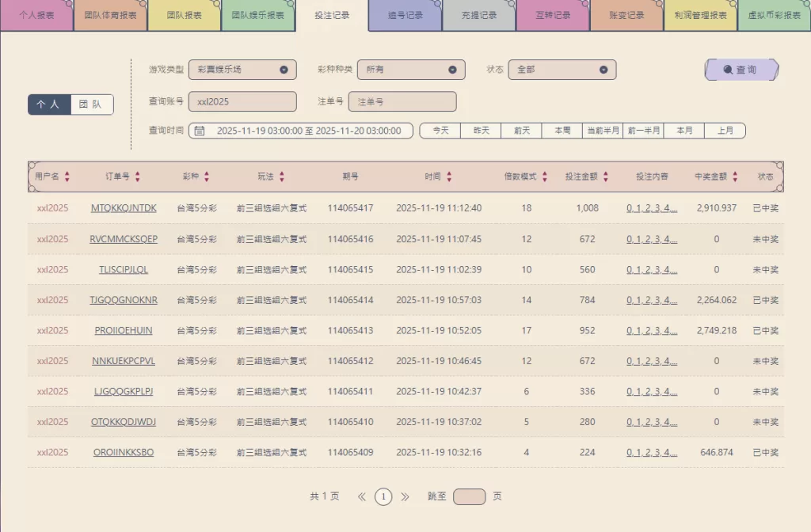This screenshot has width=811, height=532.
Task: Select the 今天 quick date option
Action: point(440,131)
